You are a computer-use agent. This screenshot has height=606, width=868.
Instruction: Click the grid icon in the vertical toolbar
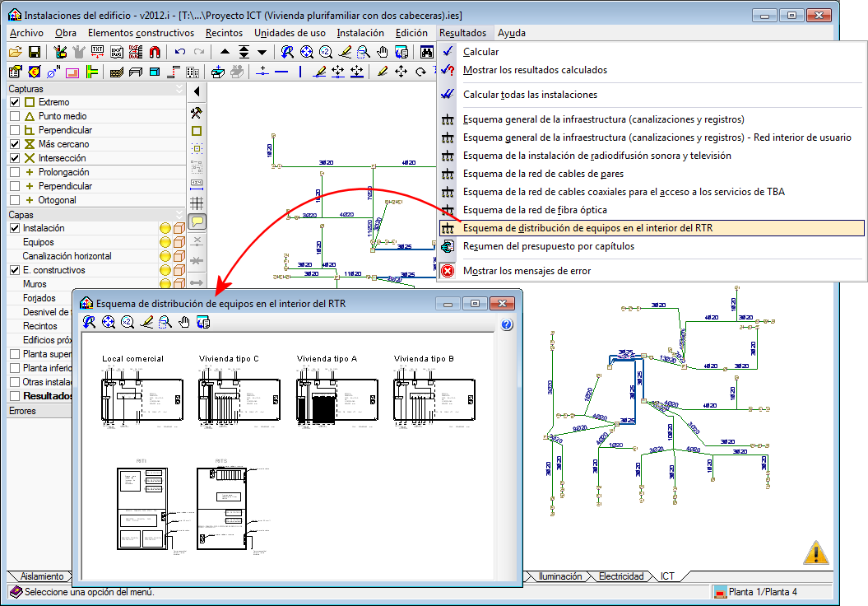click(197, 202)
